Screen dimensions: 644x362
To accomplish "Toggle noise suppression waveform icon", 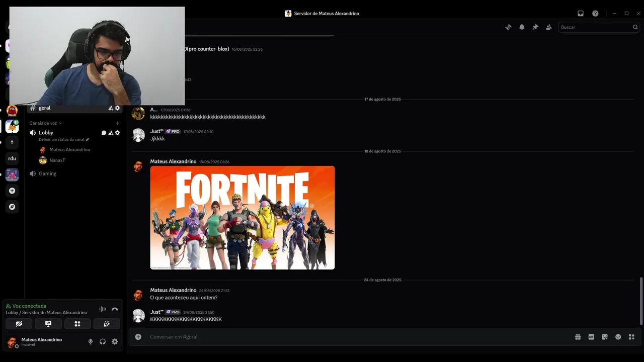I will tap(103, 309).
